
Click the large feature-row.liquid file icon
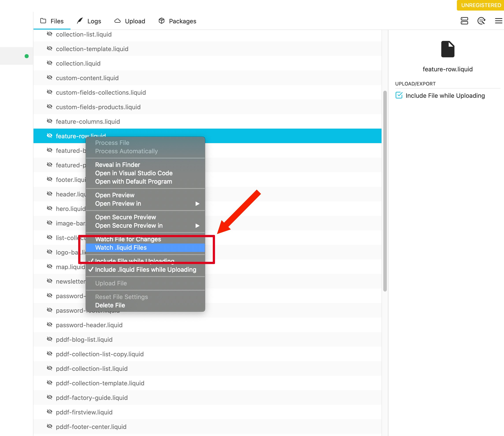pyautogui.click(x=447, y=49)
